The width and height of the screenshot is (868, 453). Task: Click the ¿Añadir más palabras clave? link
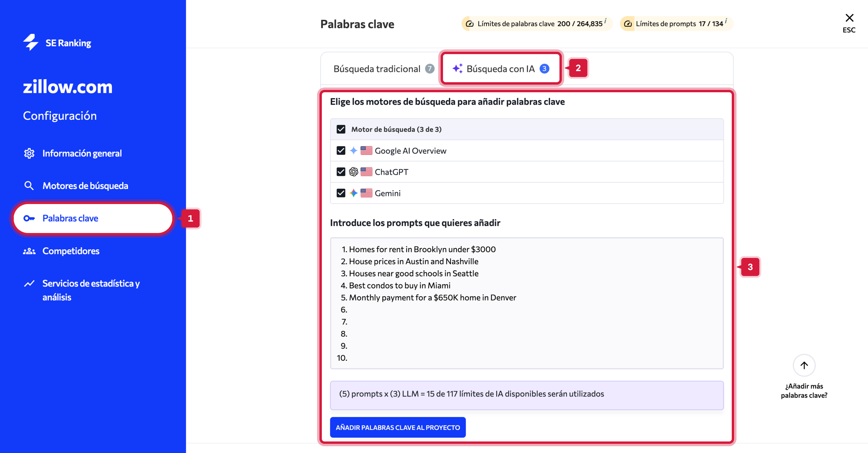pyautogui.click(x=804, y=391)
